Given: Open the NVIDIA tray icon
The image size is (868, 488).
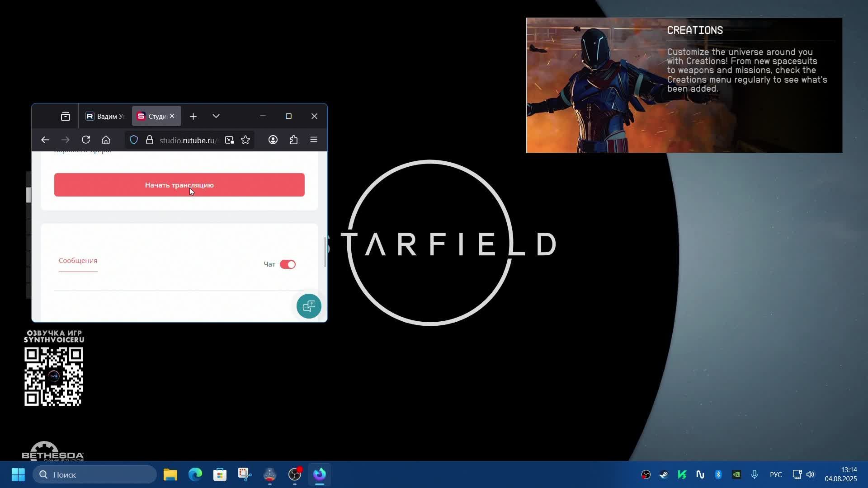Looking at the screenshot, I should [736, 474].
